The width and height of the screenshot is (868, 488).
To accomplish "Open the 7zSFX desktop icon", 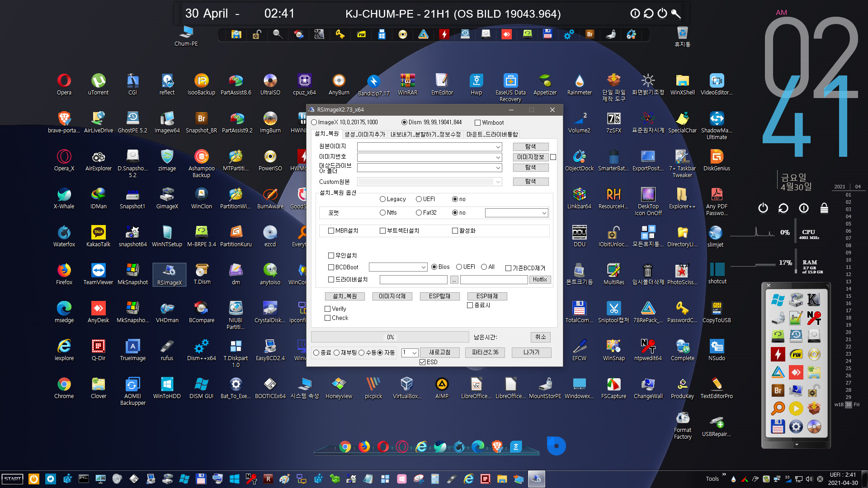I will (613, 122).
